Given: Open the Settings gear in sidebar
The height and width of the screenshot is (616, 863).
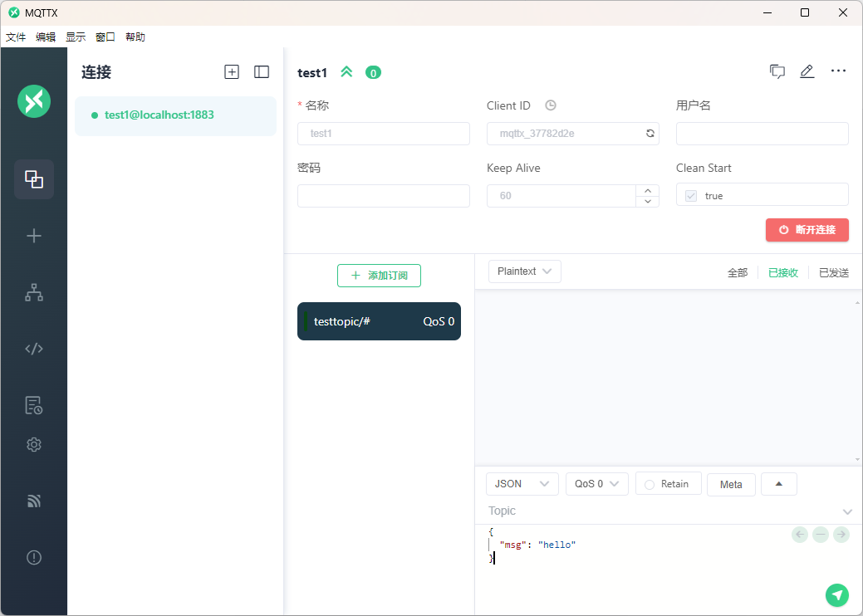Looking at the screenshot, I should (x=34, y=445).
